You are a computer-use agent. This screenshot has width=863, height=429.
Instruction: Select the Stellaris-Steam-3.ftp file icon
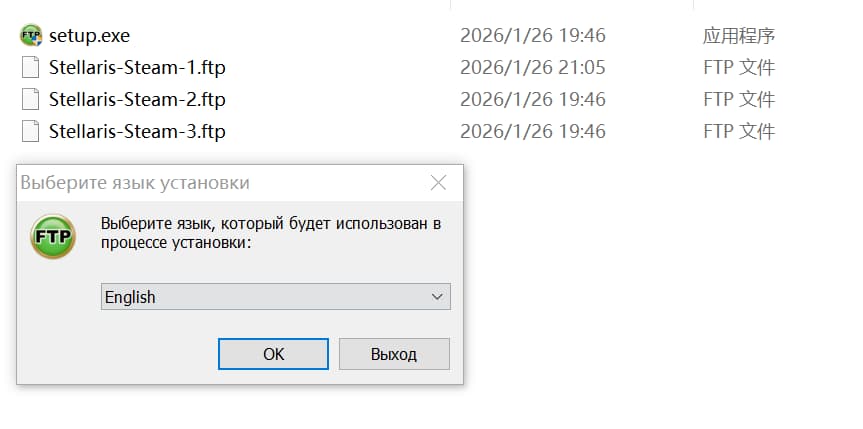pos(31,131)
